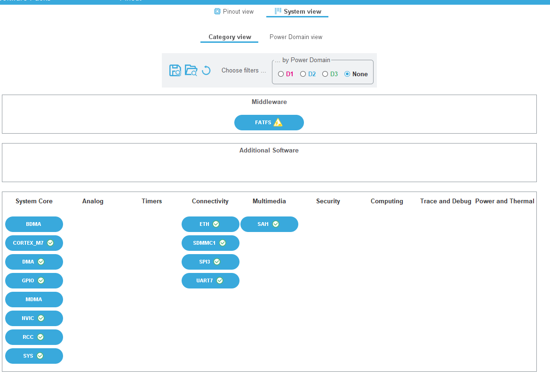Open the SAI1 multimedia configuration
This screenshot has height=392, width=550.
tap(270, 224)
